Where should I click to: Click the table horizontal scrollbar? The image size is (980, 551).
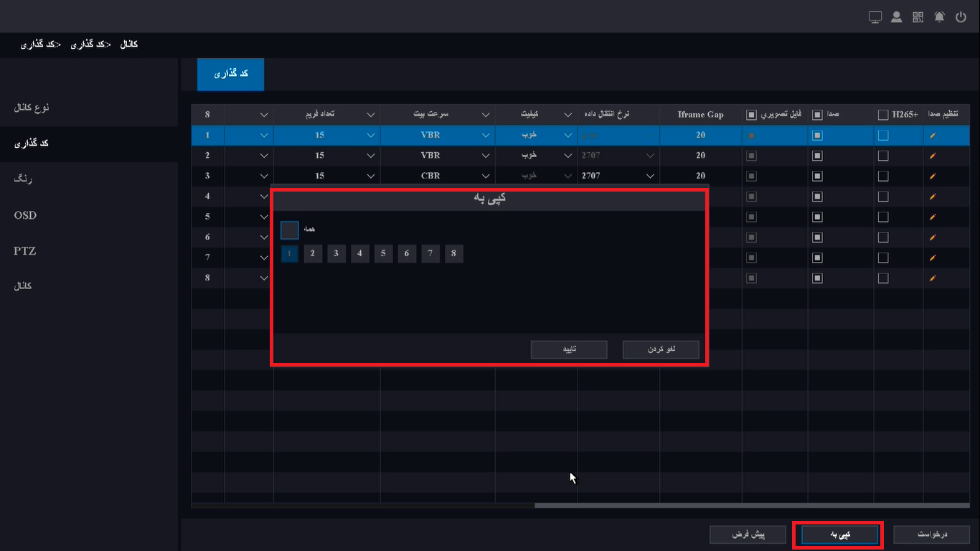coord(751,505)
